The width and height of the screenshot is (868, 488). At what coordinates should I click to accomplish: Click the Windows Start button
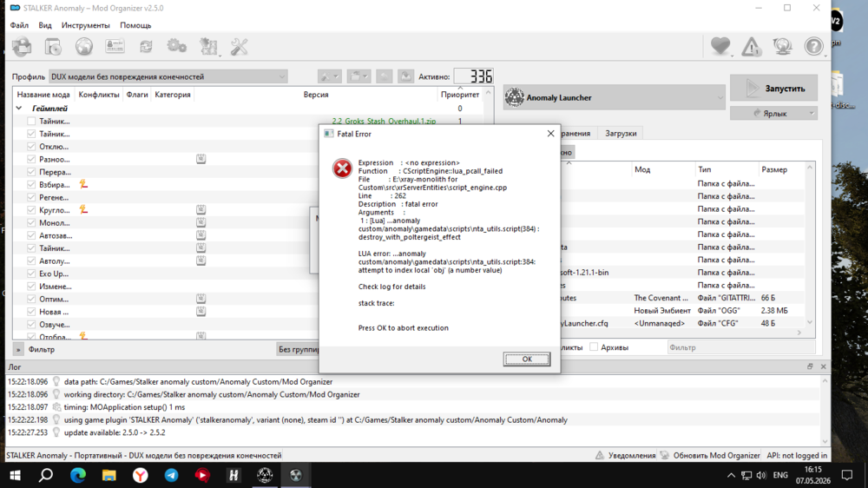click(16, 475)
